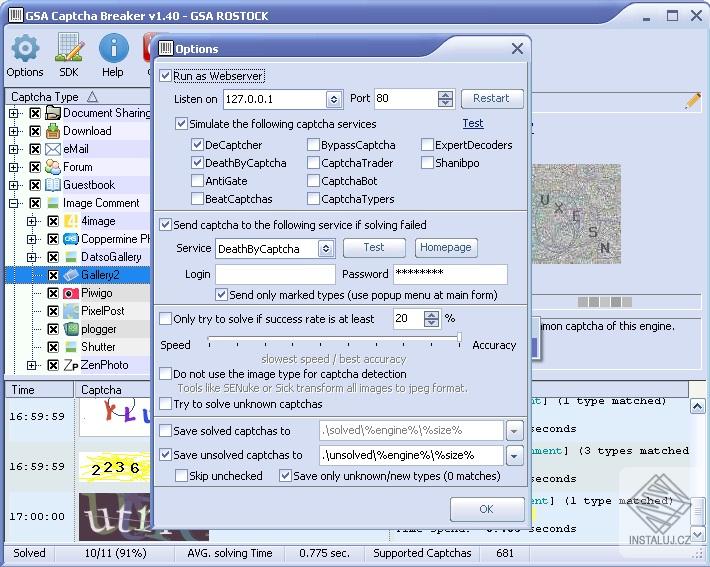The image size is (710, 567).
Task: Open the Save unsolved captchas path dropdown
Action: pos(514,455)
